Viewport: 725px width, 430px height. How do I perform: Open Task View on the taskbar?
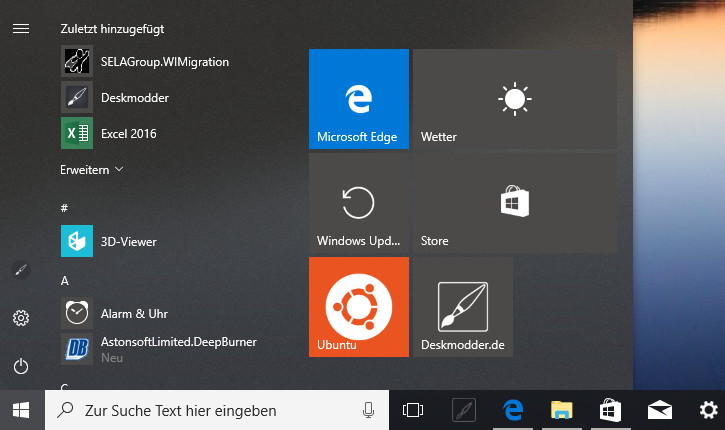[413, 410]
